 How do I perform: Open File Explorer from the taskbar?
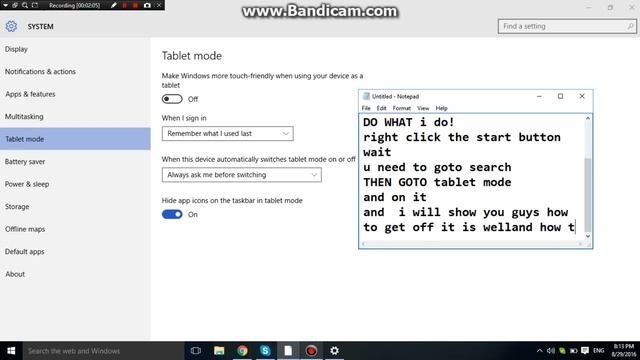[x=219, y=351]
